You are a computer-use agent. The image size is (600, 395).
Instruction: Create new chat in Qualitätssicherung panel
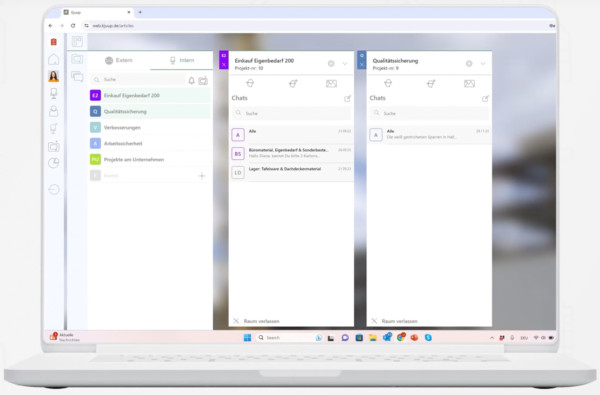pyautogui.click(x=485, y=98)
